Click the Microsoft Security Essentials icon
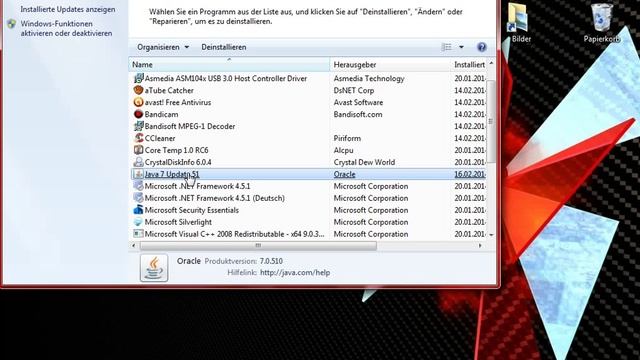 tap(138, 210)
